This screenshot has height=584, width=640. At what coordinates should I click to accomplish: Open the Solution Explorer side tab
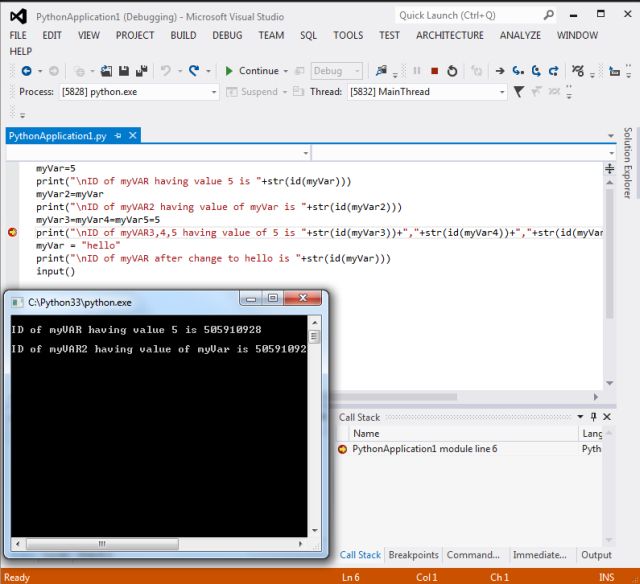click(628, 161)
